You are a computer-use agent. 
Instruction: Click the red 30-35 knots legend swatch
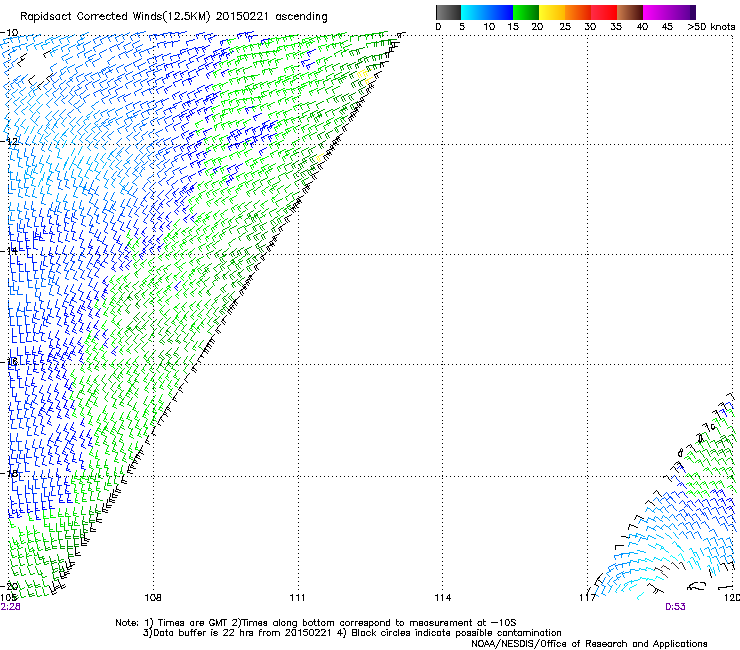[x=604, y=12]
